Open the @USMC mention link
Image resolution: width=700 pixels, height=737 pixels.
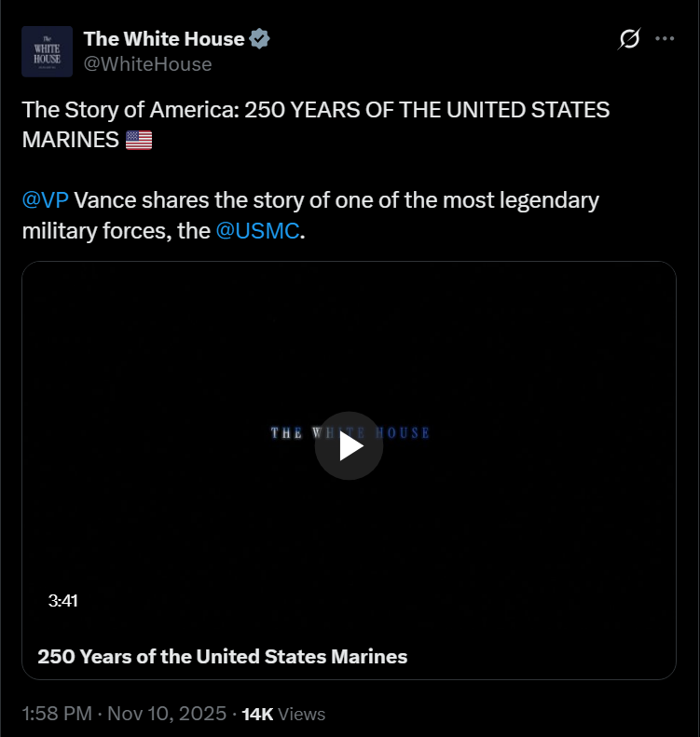[258, 231]
